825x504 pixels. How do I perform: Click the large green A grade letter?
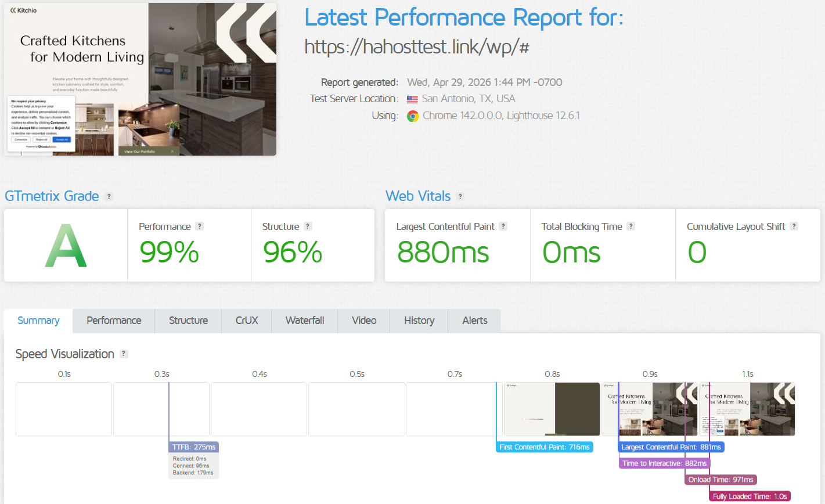coord(66,246)
